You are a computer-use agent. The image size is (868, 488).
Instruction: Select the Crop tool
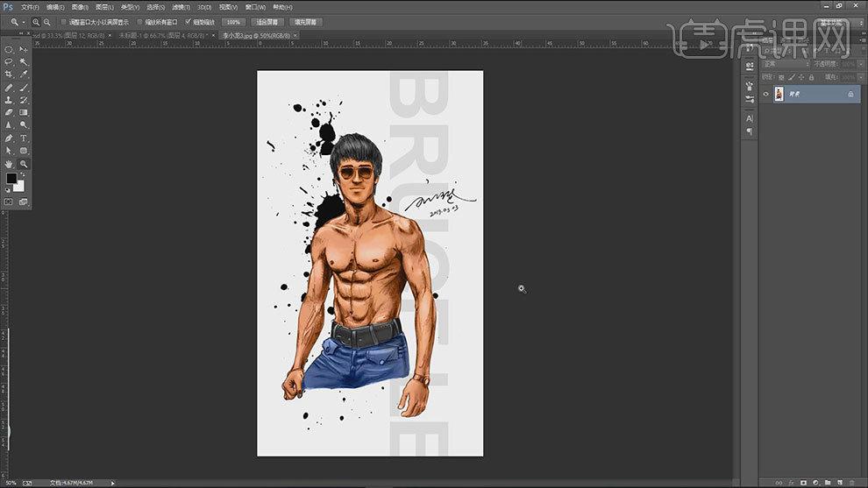click(9, 74)
